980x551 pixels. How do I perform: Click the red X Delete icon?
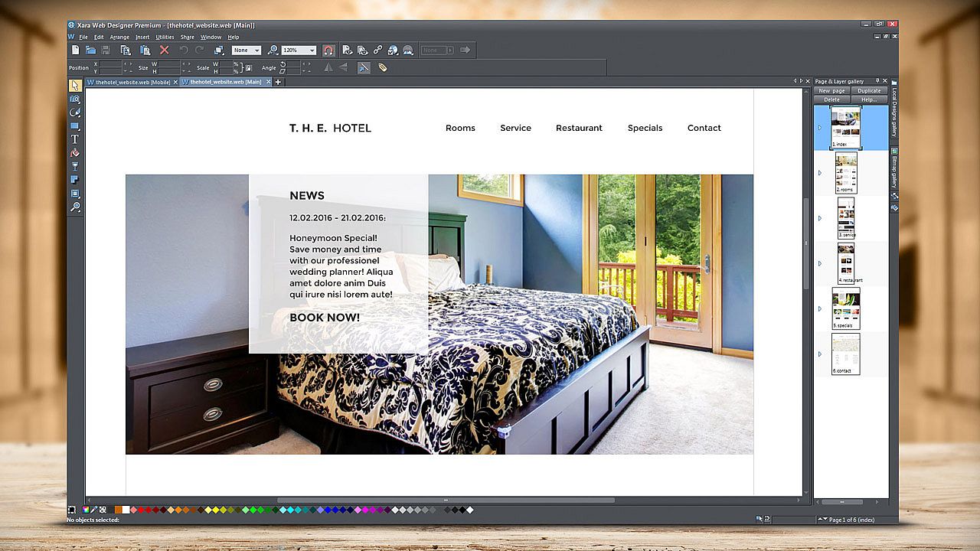pos(164,51)
